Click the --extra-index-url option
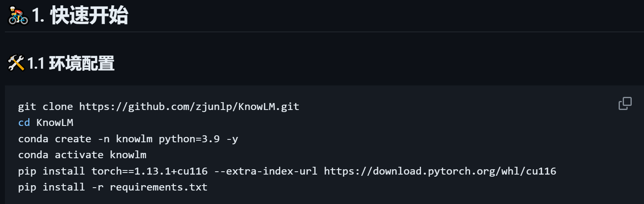This screenshot has width=644, height=204. tap(266, 171)
